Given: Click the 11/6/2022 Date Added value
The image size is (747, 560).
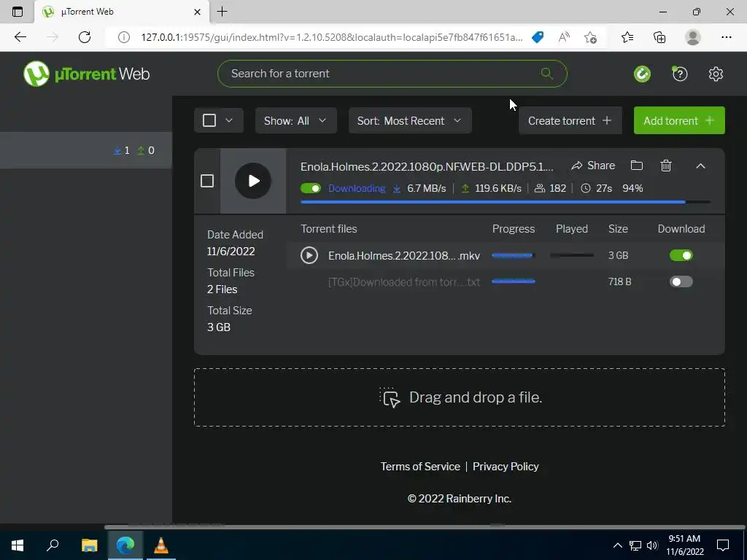Looking at the screenshot, I should [231, 251].
